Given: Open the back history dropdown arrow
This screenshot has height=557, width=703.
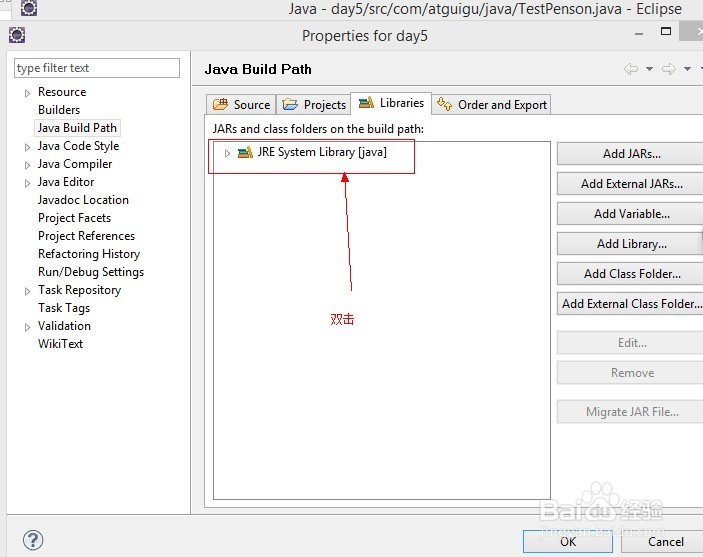Looking at the screenshot, I should coord(649,69).
